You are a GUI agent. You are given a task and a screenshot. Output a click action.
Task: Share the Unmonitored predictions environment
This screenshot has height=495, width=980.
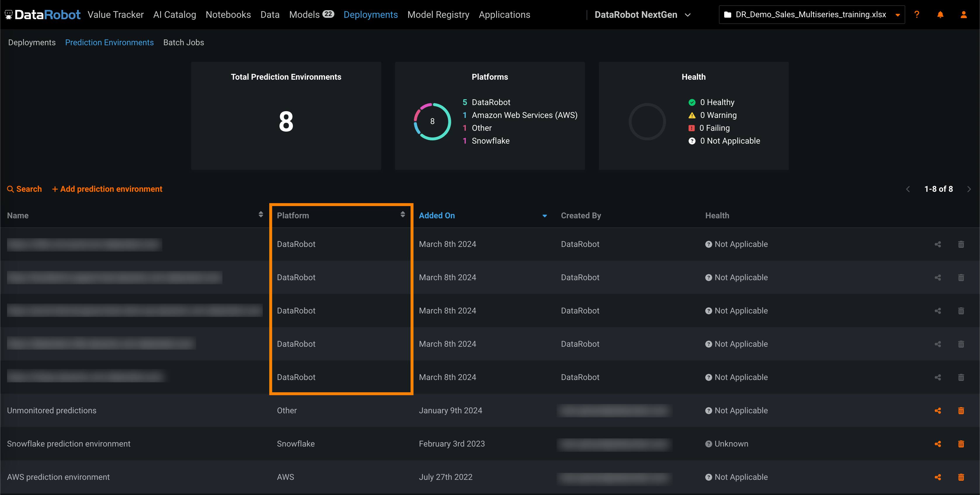tap(938, 411)
